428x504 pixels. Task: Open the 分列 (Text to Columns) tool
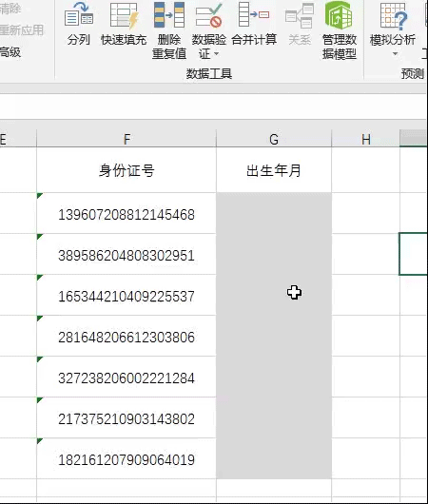(x=79, y=24)
